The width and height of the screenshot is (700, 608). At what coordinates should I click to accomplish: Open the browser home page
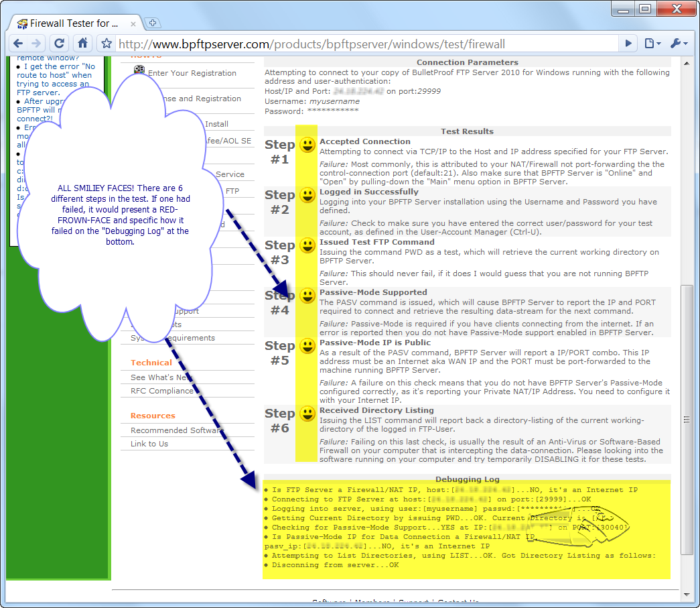pos(82,44)
